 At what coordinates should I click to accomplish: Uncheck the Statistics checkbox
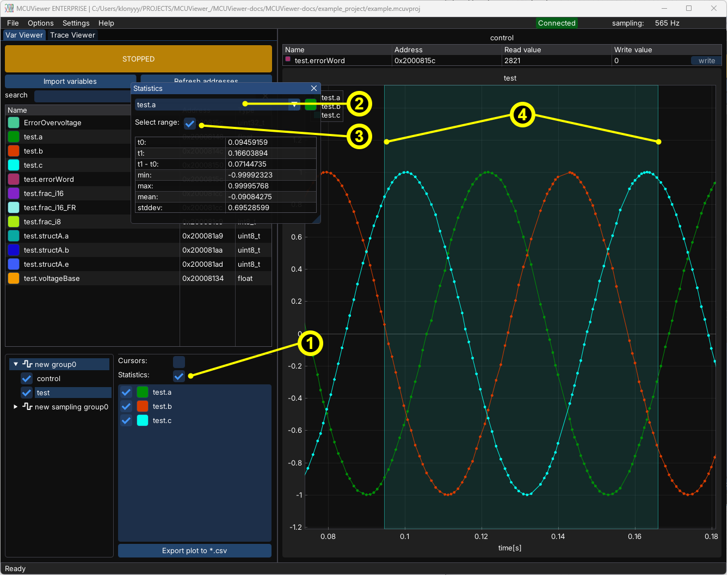click(179, 376)
